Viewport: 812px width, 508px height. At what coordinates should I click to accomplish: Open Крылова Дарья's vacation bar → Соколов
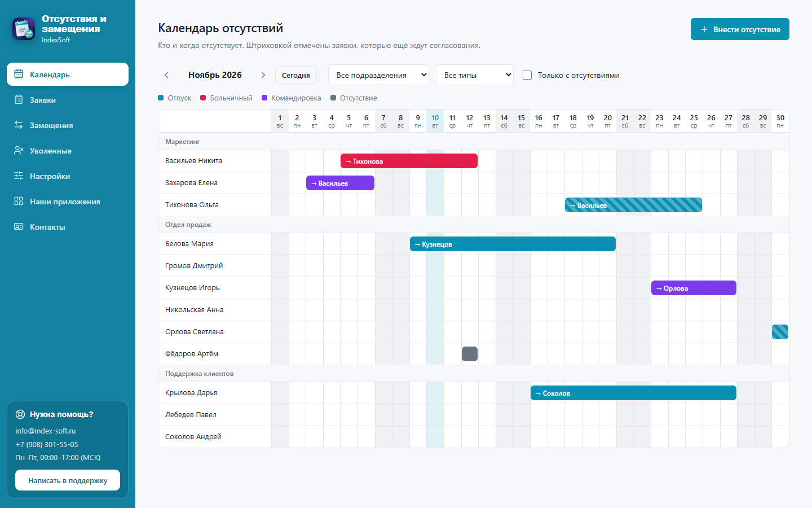633,393
